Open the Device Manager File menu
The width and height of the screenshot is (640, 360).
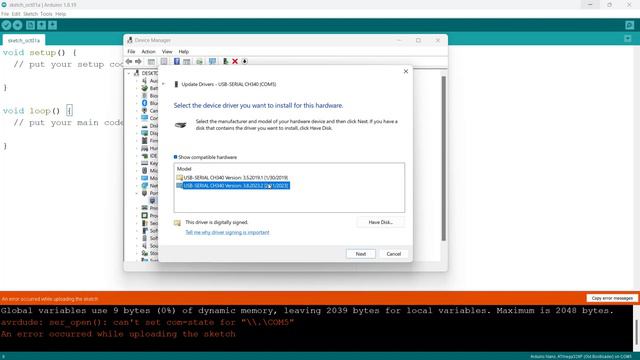131,52
